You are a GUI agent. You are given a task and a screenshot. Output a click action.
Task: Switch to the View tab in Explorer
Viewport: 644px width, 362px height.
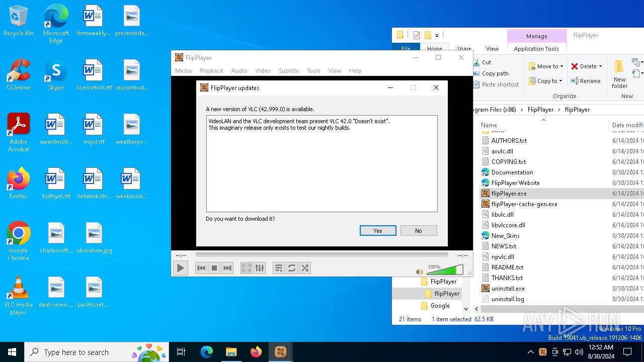[x=492, y=49]
